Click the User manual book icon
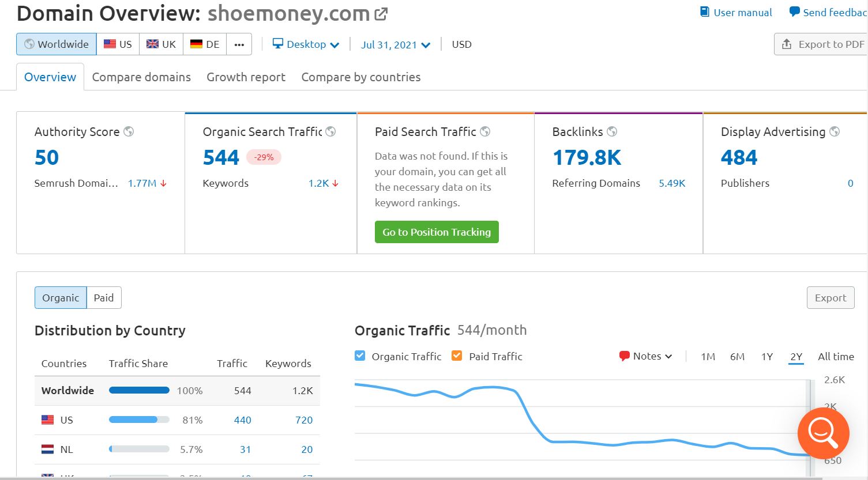The height and width of the screenshot is (480, 868). (705, 12)
